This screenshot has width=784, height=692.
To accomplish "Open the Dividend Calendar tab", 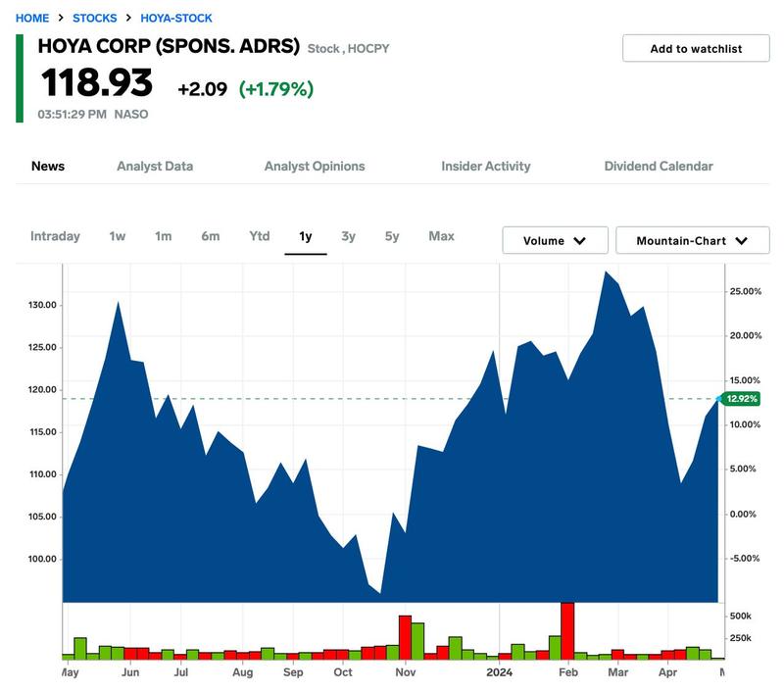I will pos(659,166).
